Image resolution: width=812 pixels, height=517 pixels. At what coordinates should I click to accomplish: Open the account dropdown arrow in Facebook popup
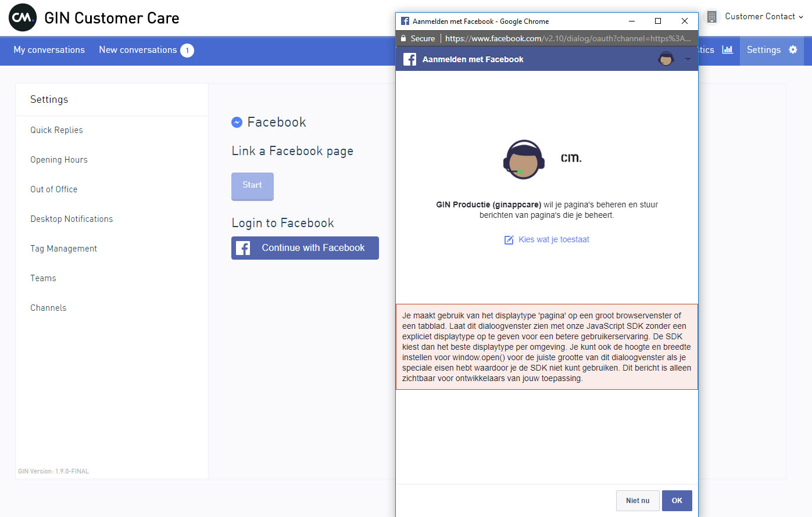pos(688,59)
